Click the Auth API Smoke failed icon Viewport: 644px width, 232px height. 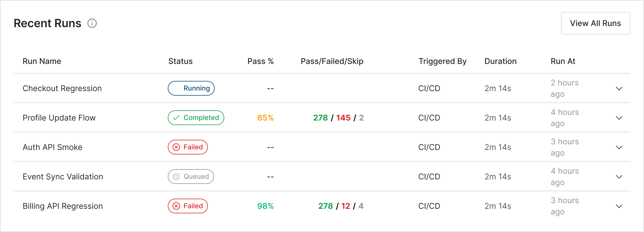coord(176,147)
